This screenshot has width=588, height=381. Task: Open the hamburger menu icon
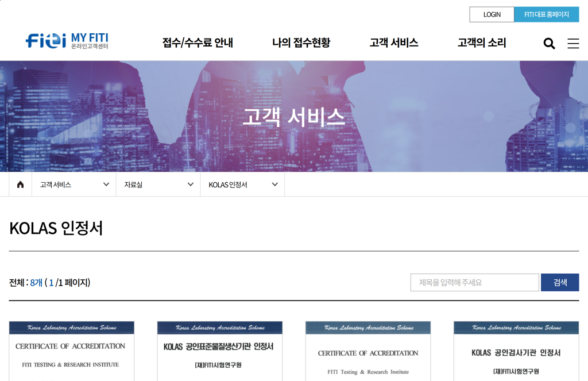click(573, 44)
